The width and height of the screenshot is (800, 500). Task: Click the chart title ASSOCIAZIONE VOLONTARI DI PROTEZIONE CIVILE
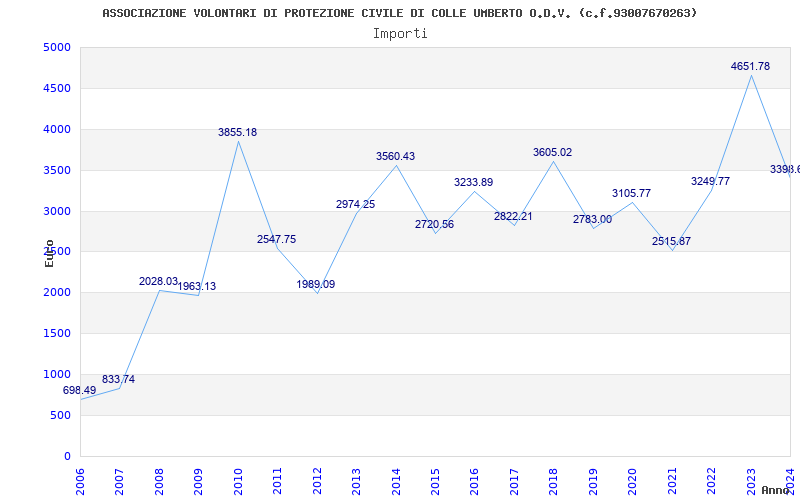click(x=399, y=13)
